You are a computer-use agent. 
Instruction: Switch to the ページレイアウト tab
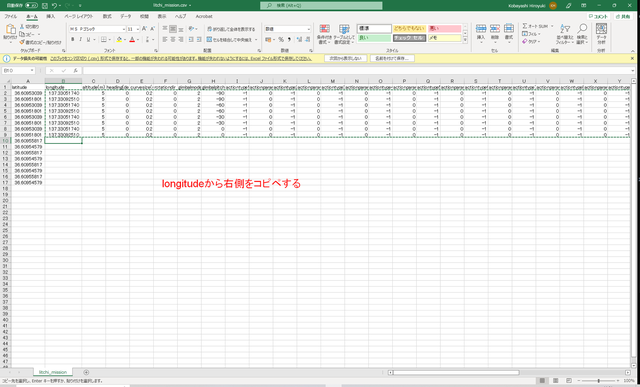[x=78, y=16]
